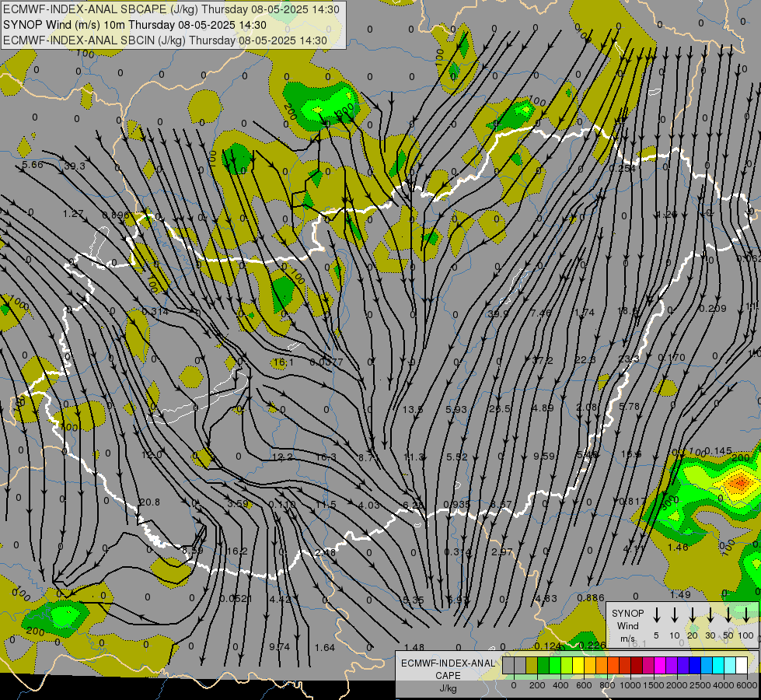Click the 0.0521 value on the map
Viewport: 761px width, 700px height.
(236, 598)
